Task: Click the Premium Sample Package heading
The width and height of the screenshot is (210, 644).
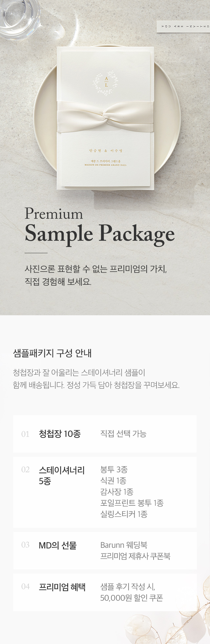Action: click(x=99, y=227)
